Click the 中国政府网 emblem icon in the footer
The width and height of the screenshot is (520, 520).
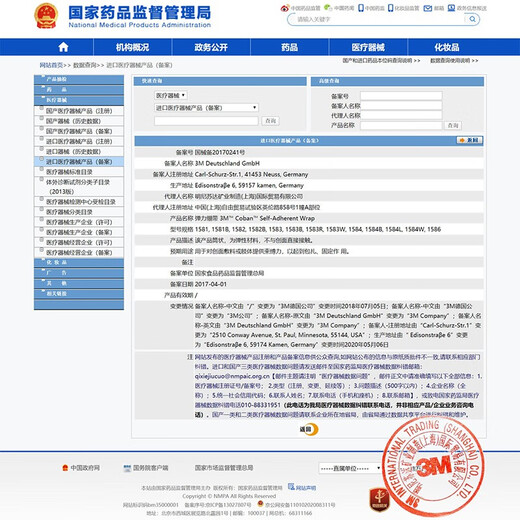click(65, 468)
